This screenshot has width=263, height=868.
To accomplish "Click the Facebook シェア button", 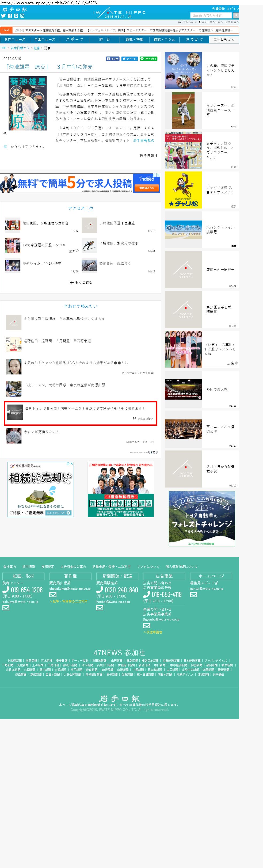I will (113, 59).
